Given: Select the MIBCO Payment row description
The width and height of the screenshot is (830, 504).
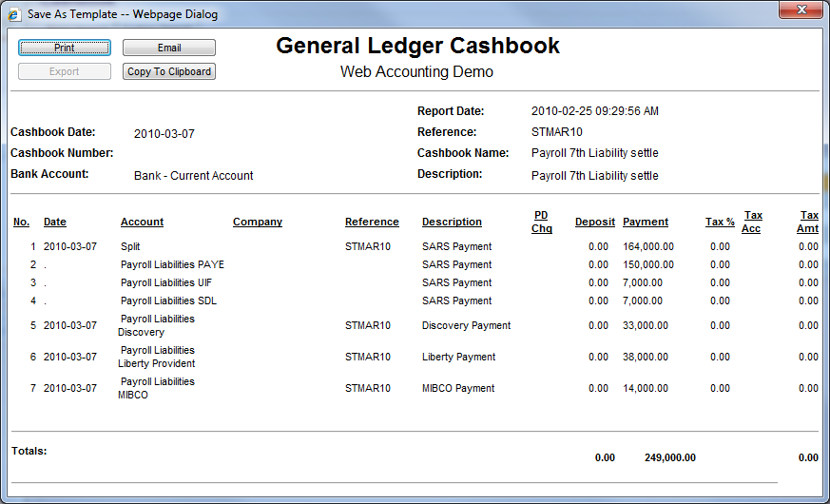Looking at the screenshot, I should click(458, 388).
